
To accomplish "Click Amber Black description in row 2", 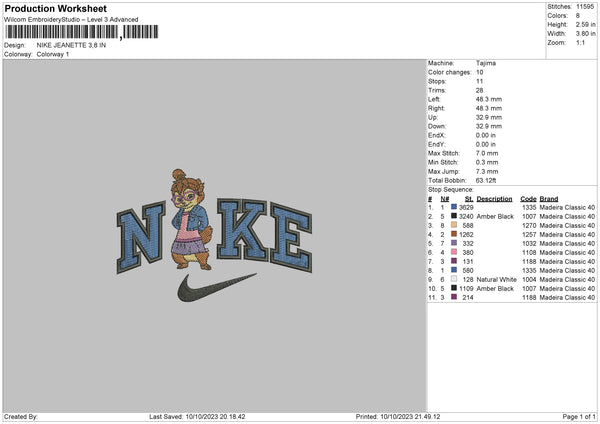I will (495, 217).
